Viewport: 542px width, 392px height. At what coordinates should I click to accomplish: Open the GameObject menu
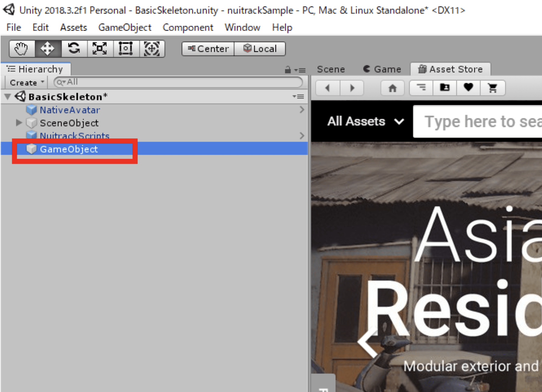coord(125,27)
